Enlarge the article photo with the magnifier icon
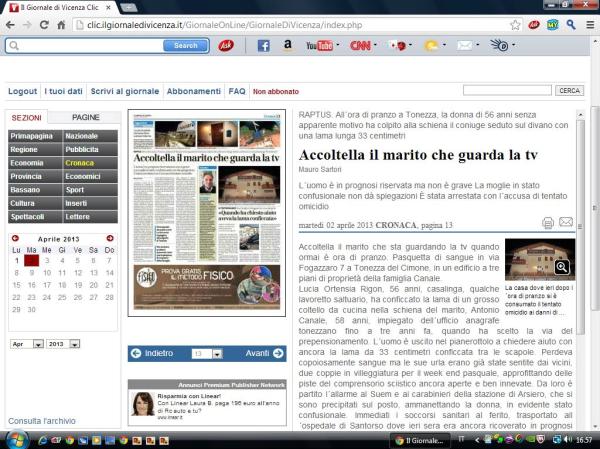 coord(562,267)
